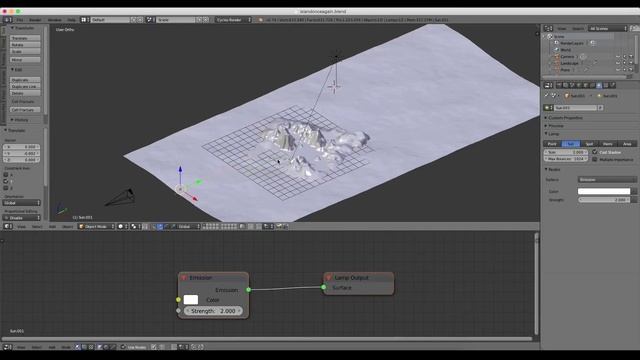
Task: Open the Object Constraints properties tab icon
Action: tap(592, 85)
